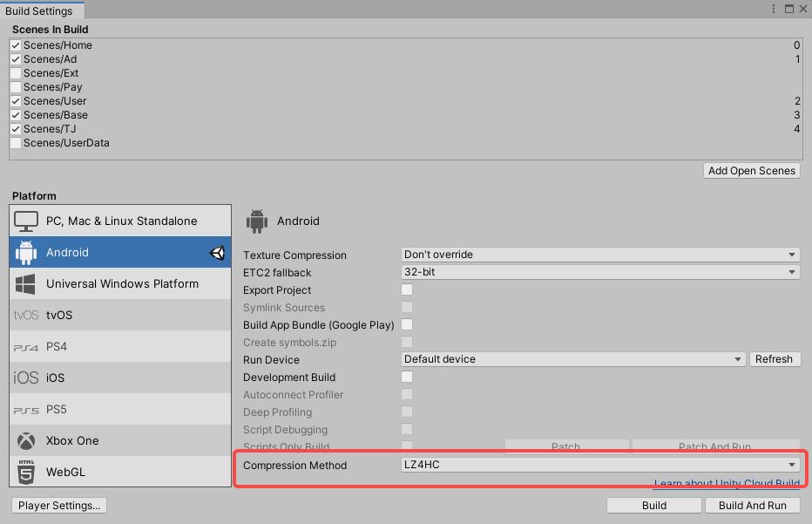Screen dimensions: 812x524
Task: Uncheck the Scenes/Base scene
Action: (x=16, y=115)
